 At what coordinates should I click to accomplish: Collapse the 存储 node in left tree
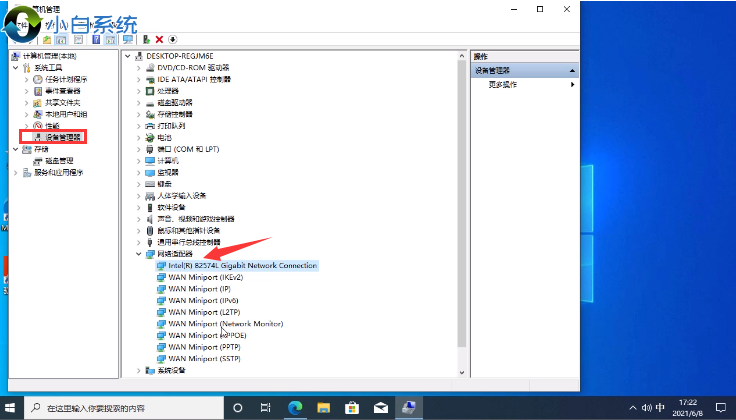pos(14,149)
